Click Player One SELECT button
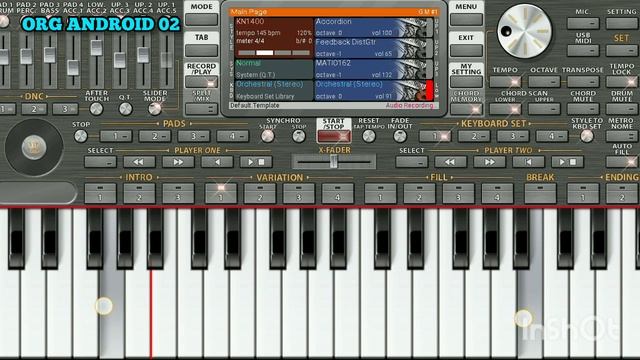 100,162
